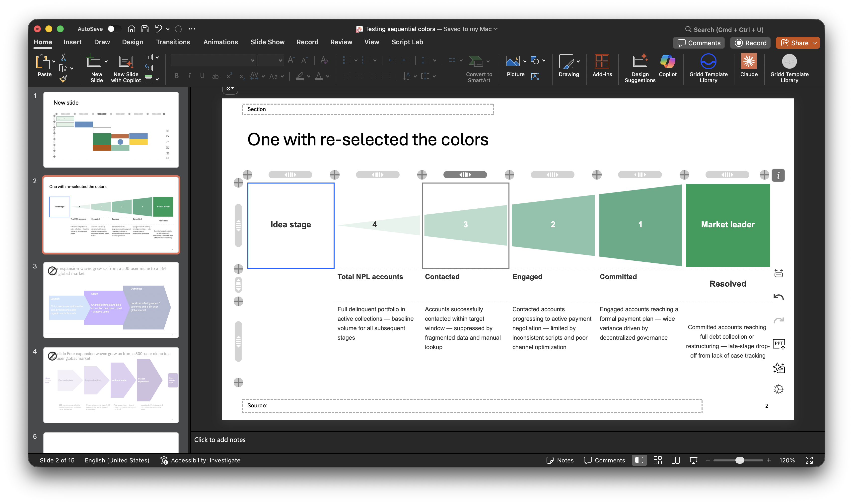Click the PPT export icon on slide
The image size is (853, 504).
coord(779,344)
